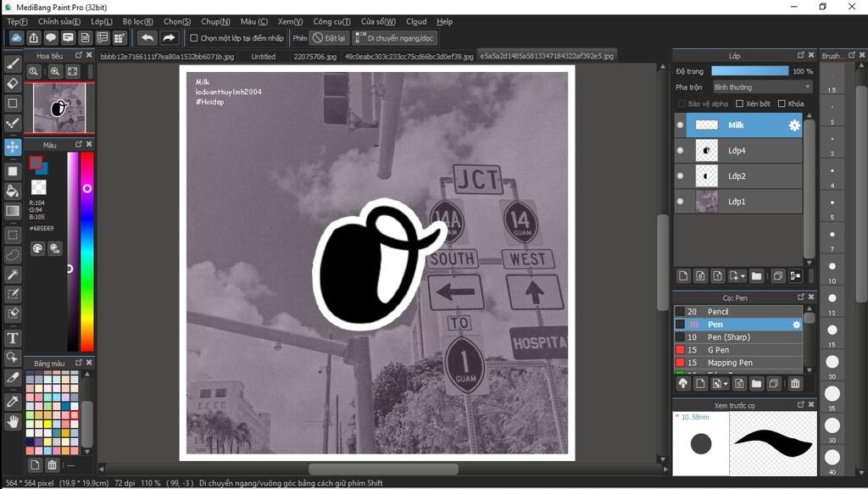
Task: Zoom in on the navigator preview
Action: [55, 71]
